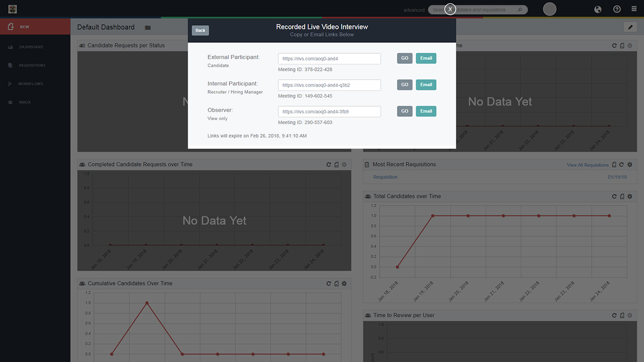Select the Observer URL field
The height and width of the screenshot is (362, 644).
pyautogui.click(x=330, y=112)
